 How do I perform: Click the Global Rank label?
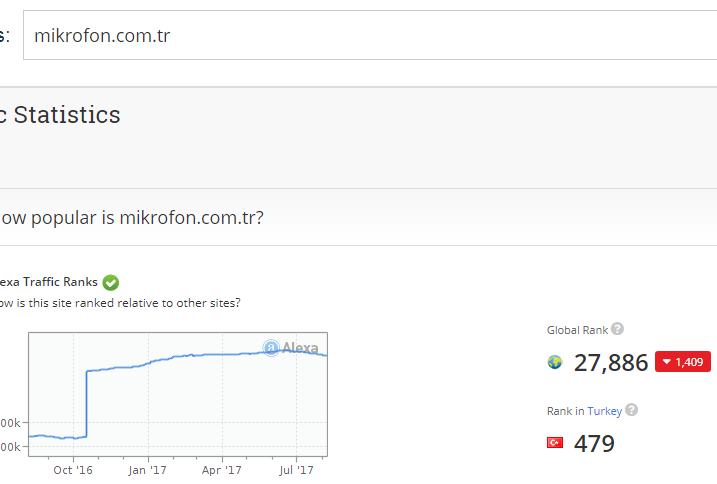578,330
